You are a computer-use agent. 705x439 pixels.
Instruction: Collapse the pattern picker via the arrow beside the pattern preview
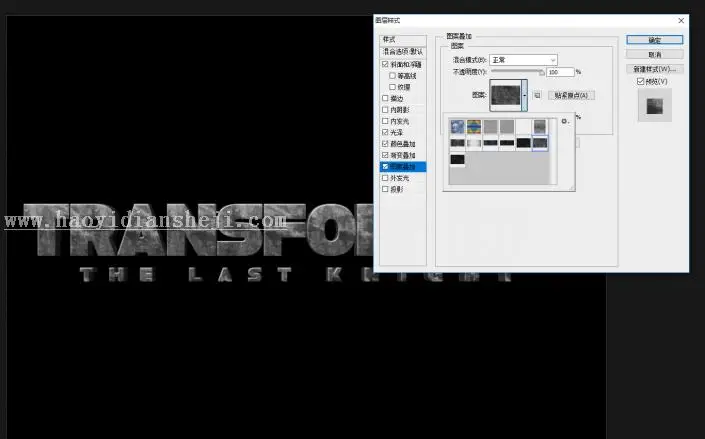[x=524, y=95]
